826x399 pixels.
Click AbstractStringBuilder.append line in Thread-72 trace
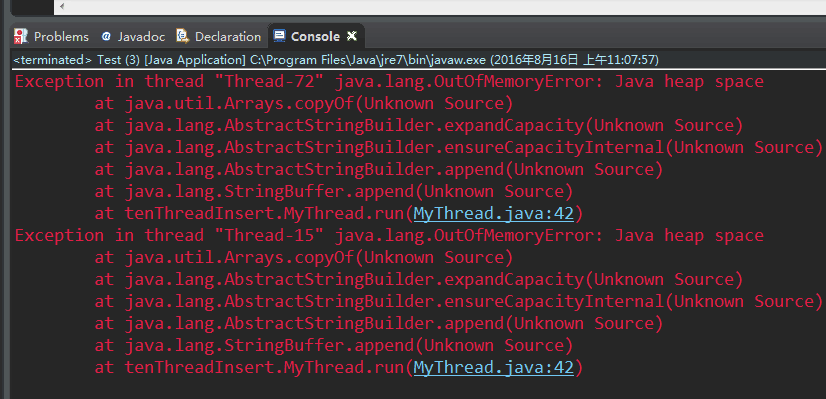click(x=379, y=170)
